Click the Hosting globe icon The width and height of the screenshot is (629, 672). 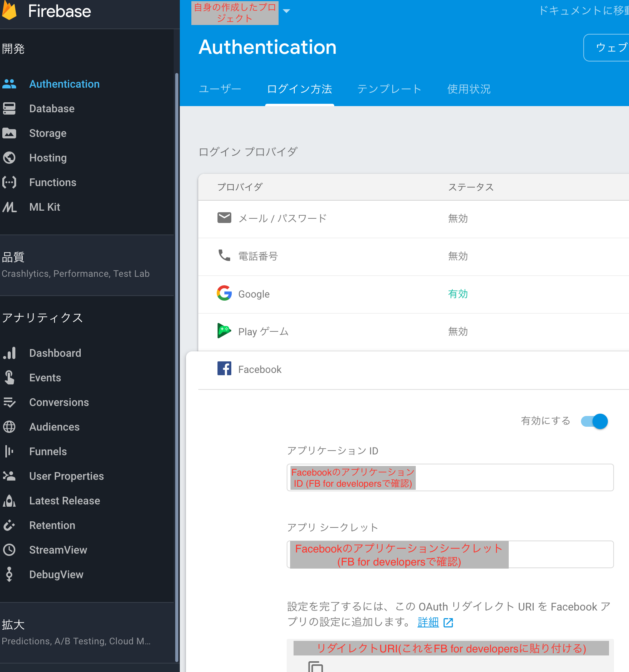(9, 158)
